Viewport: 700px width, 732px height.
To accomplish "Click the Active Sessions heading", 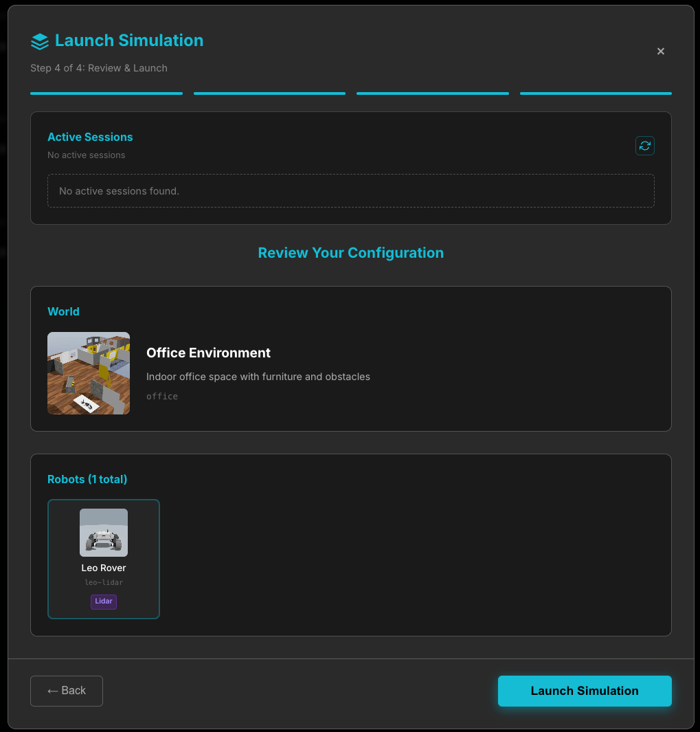I will (90, 137).
